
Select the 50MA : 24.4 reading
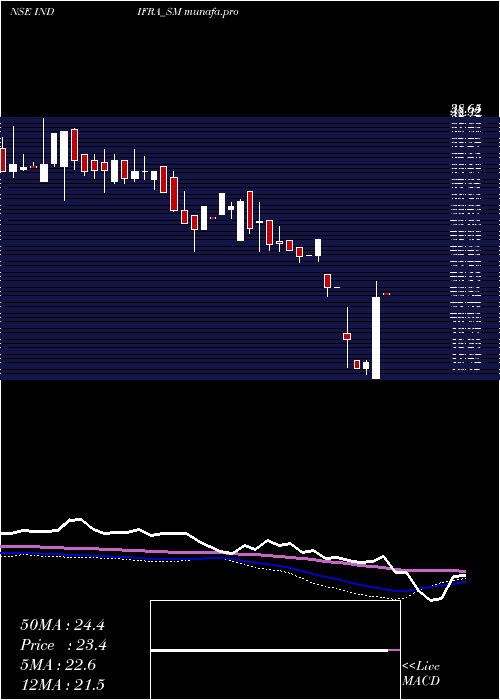pyautogui.click(x=62, y=625)
